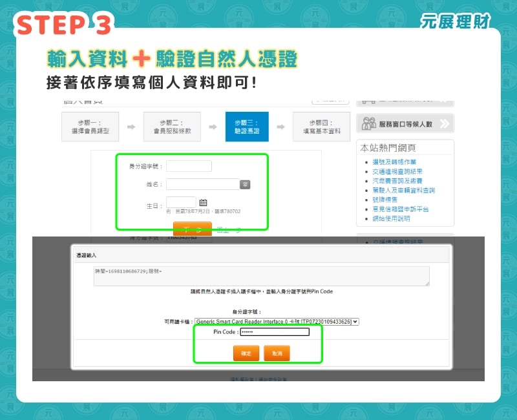The image size is (517, 420).
Task: Select step 步驟一 選擇會員類型
Action: pyautogui.click(x=90, y=127)
